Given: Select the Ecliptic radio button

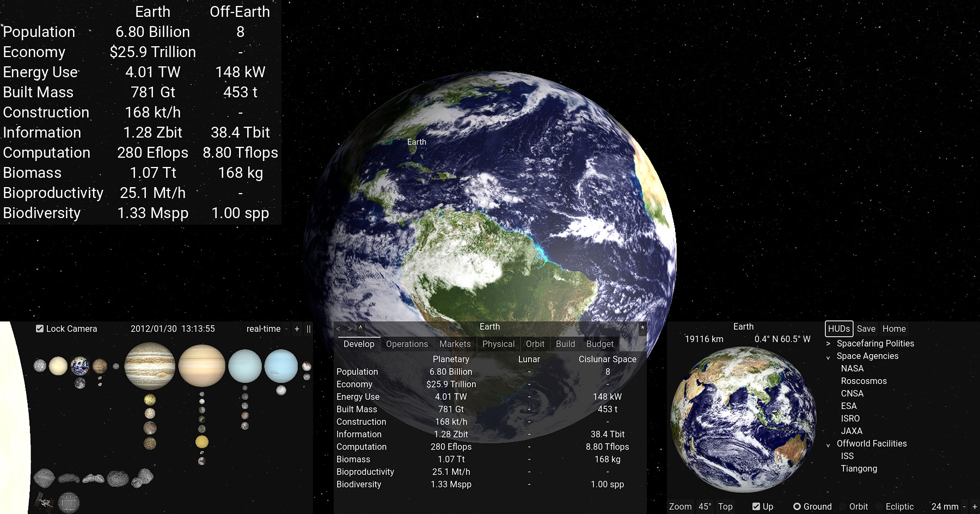Looking at the screenshot, I should pos(879,506).
